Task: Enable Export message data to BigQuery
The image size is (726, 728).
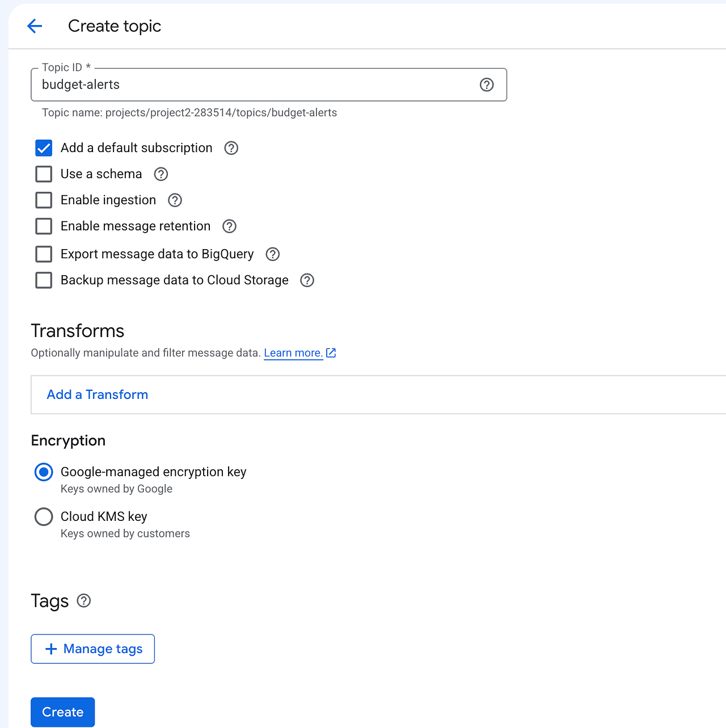Action: click(x=44, y=254)
